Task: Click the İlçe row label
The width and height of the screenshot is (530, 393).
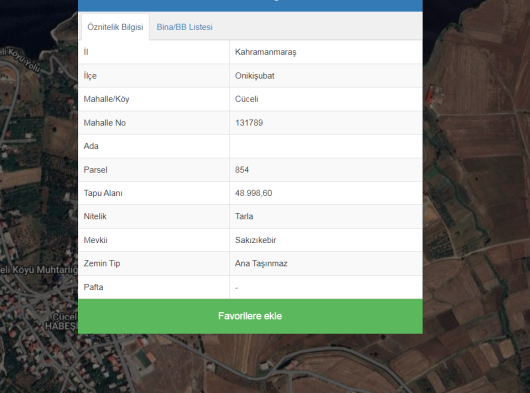Action: click(90, 76)
